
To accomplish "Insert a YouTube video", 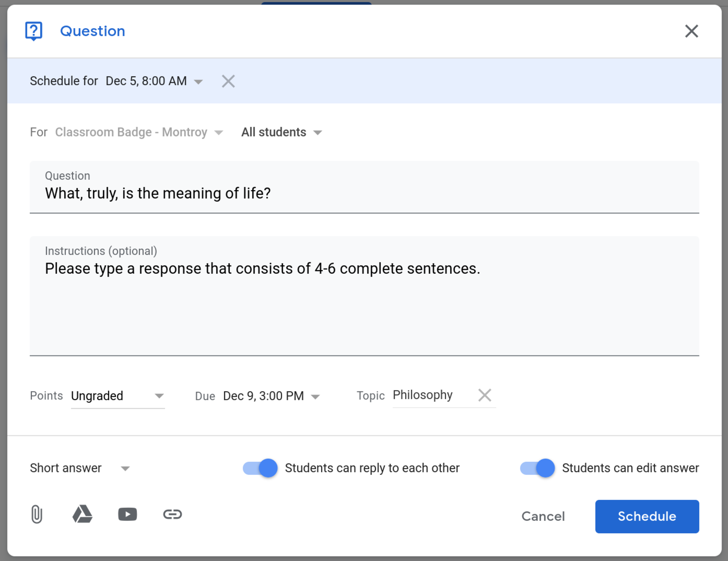I will tap(128, 514).
